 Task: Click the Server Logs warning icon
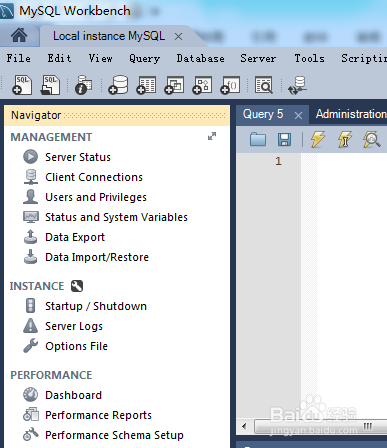click(x=30, y=326)
